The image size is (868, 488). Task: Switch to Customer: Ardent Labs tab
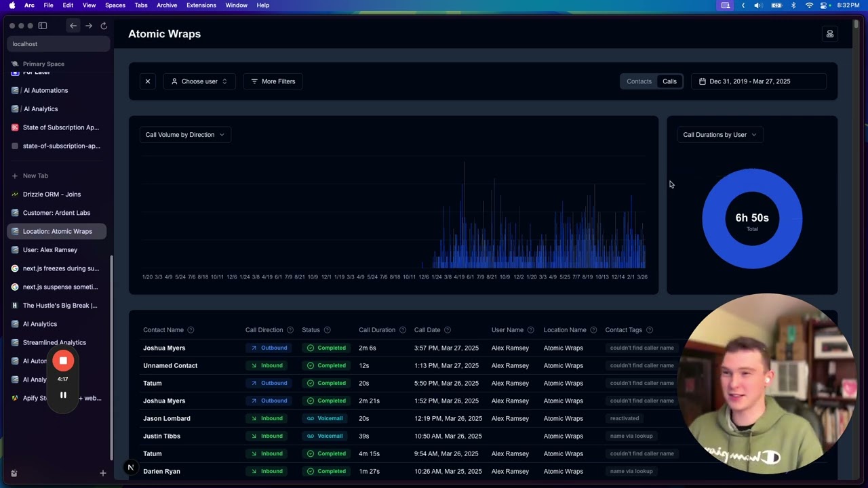[57, 213]
